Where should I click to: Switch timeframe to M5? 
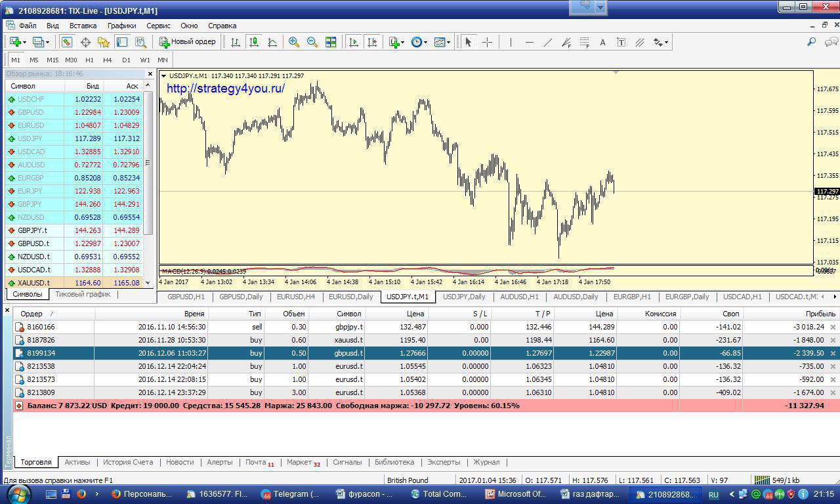(x=34, y=60)
